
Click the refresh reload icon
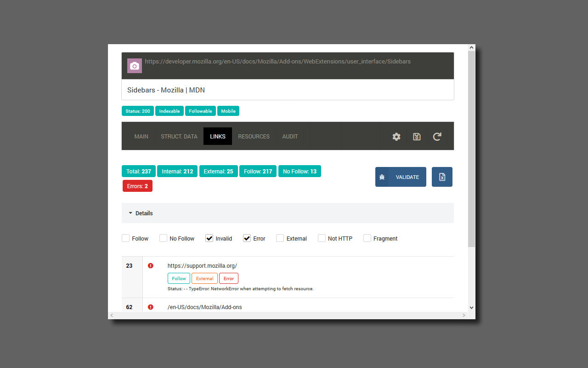[x=437, y=137]
